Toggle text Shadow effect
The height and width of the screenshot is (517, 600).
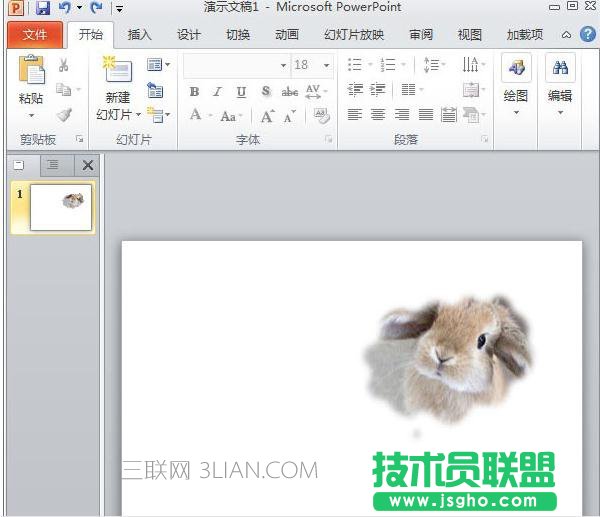click(266, 91)
